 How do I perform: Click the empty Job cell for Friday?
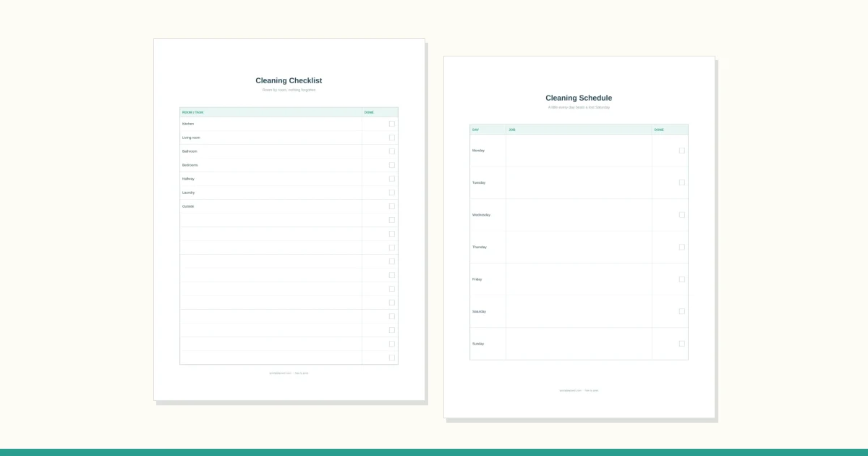point(579,279)
